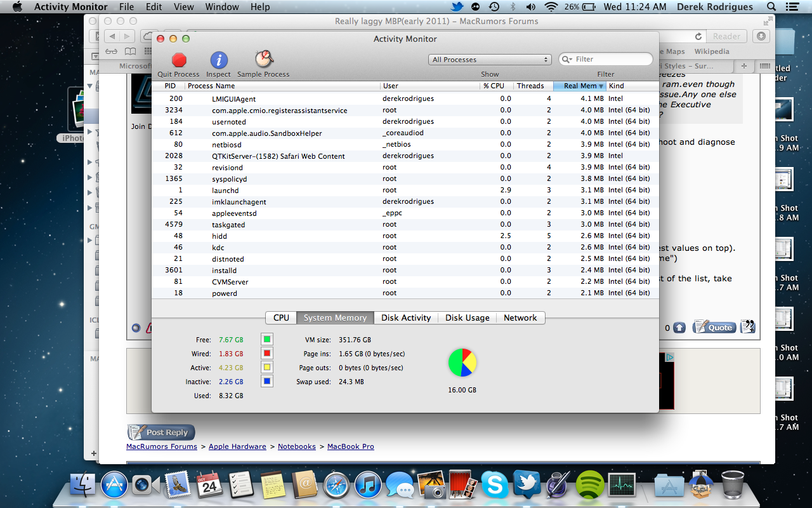Click Activity Monitor icon in Dock
The width and height of the screenshot is (812, 508).
(622, 486)
